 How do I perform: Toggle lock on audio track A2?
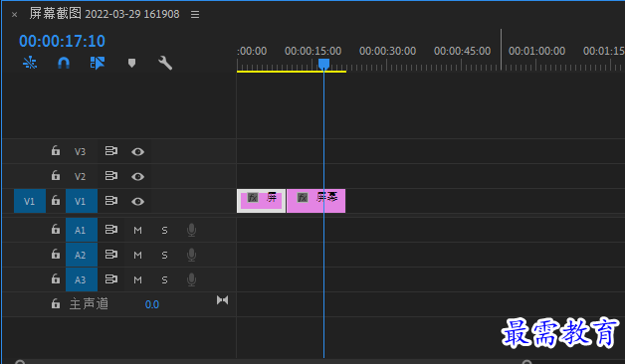pos(56,254)
